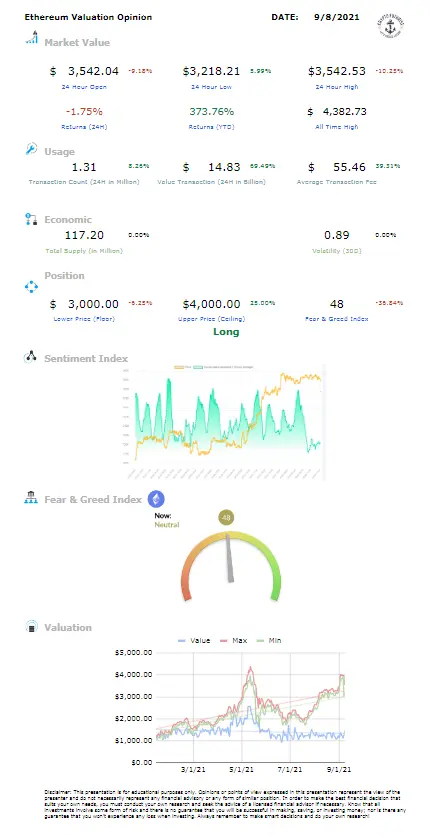Click the $14.83 value transaction figure
The height and width of the screenshot is (840, 430).
[x=212, y=167]
